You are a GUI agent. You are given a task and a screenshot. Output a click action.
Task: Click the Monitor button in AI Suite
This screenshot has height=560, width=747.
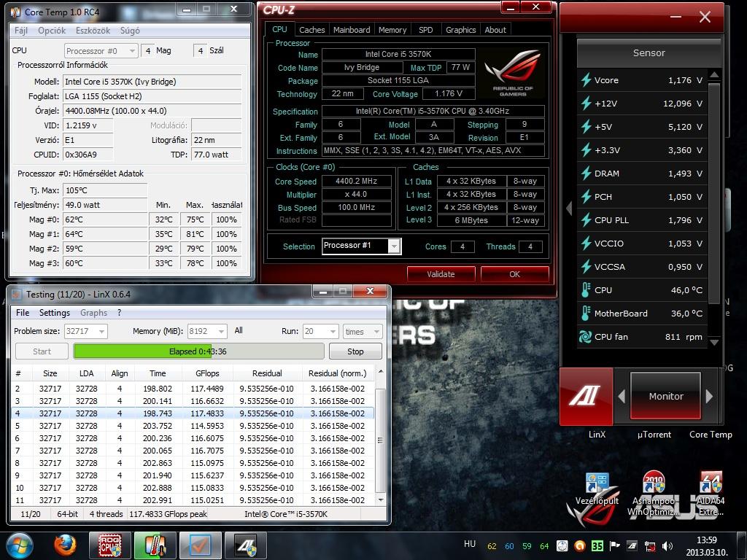(x=665, y=396)
